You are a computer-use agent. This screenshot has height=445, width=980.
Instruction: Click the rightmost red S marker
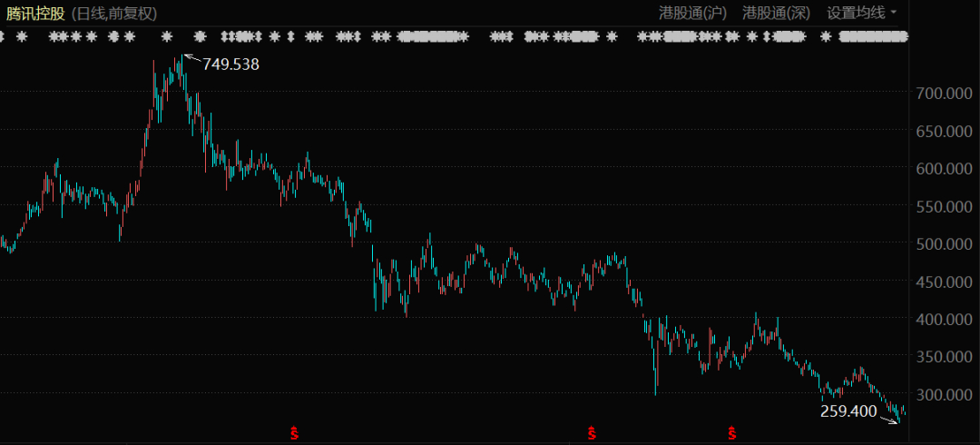[730, 433]
